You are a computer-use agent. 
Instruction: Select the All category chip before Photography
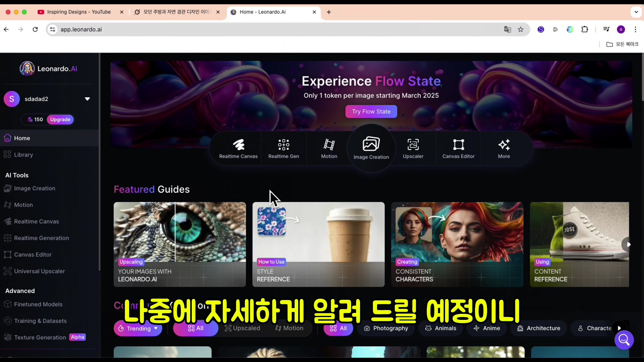pyautogui.click(x=338, y=328)
